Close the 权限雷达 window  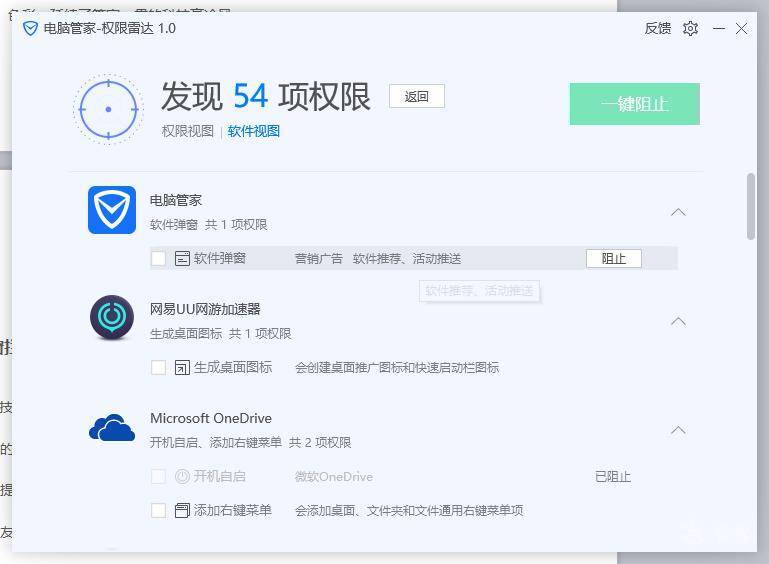742,28
